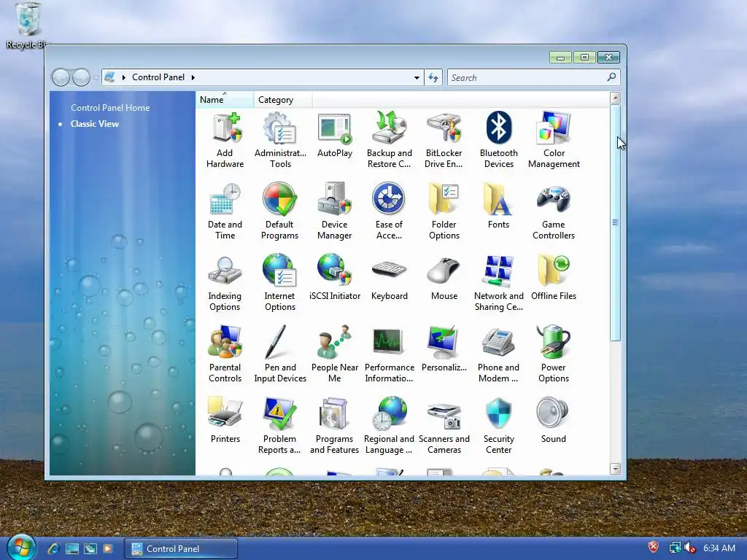Open Bluetooth Devices

tap(498, 140)
